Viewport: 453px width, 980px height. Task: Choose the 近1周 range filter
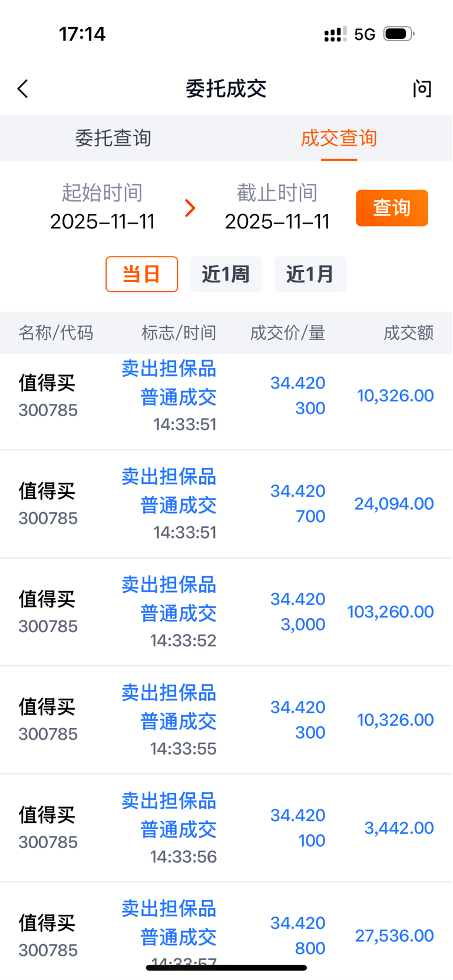pos(226,274)
